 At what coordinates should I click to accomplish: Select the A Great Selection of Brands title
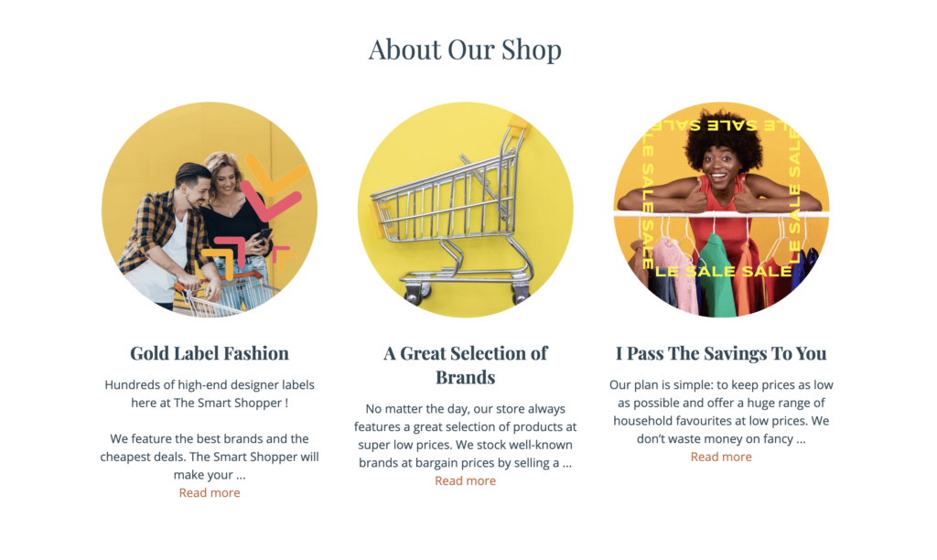point(465,365)
